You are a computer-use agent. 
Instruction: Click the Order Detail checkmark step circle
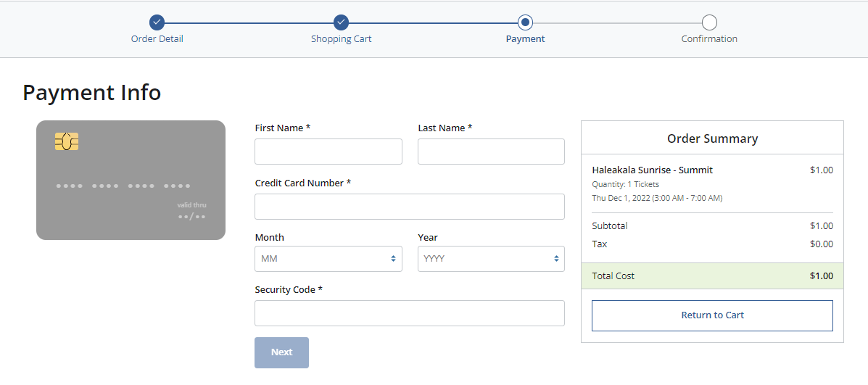[157, 22]
